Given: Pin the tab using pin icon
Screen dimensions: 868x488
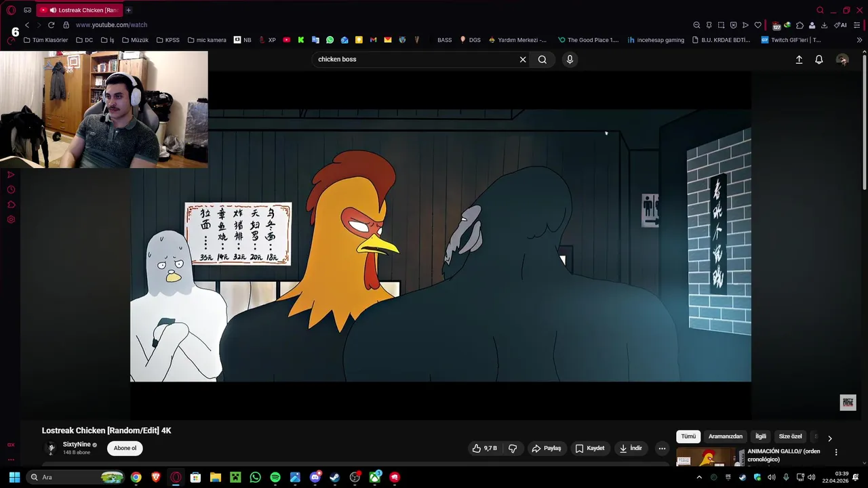Looking at the screenshot, I should pos(709,25).
